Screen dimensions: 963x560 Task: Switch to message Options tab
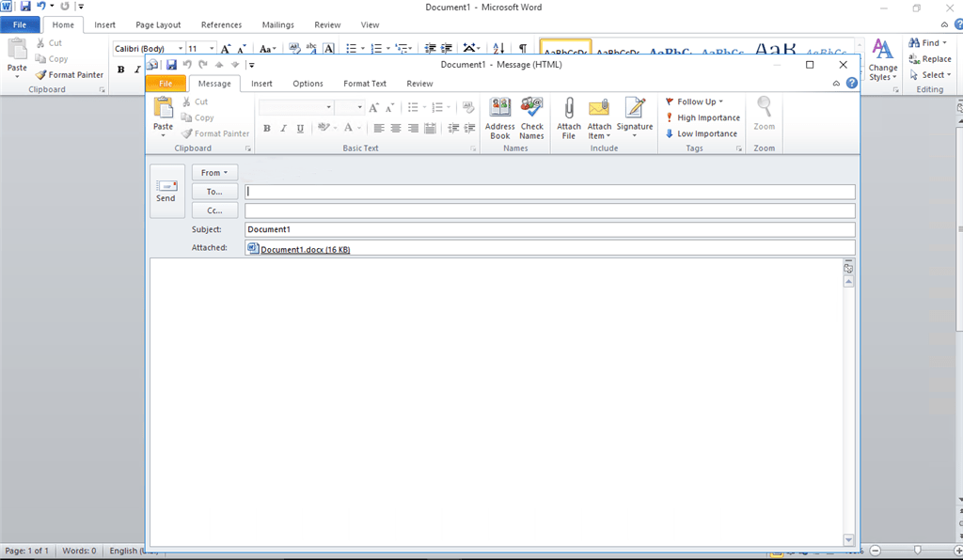308,84
